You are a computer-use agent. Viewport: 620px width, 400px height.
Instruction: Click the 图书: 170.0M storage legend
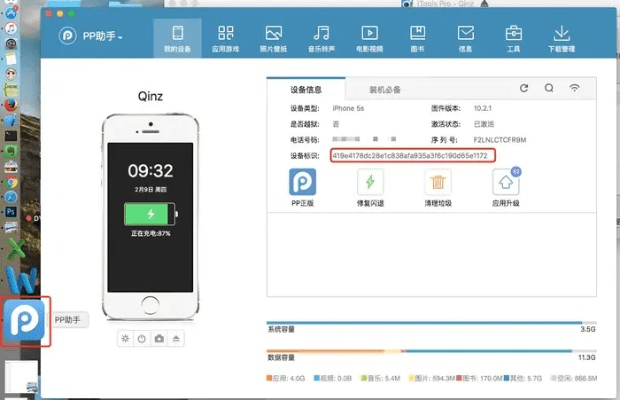(x=479, y=378)
